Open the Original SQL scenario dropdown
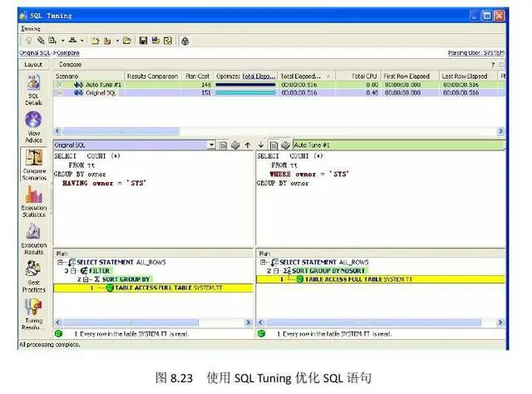Image resolution: width=532 pixels, height=394 pixels. 211,145
